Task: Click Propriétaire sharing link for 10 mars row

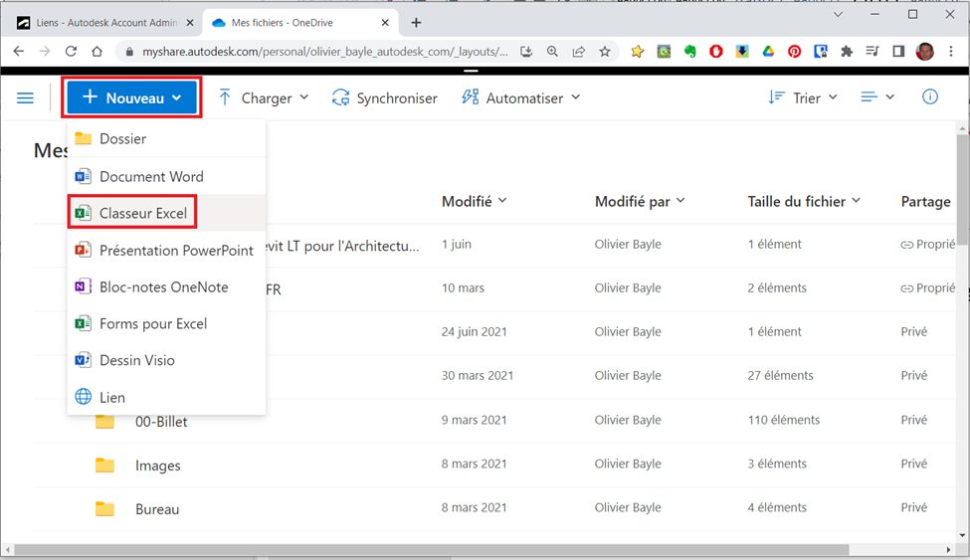Action: click(928, 287)
